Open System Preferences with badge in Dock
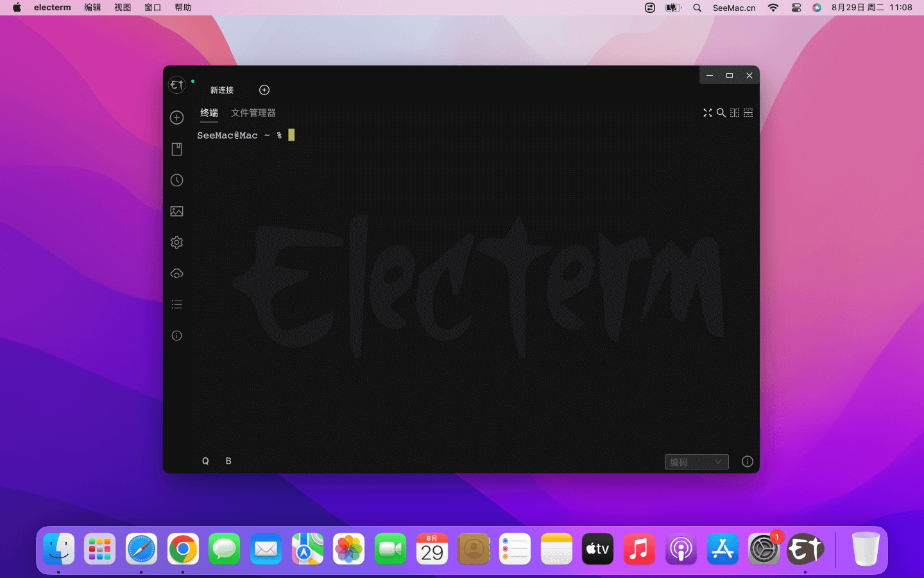Screen dimensions: 924x578 [764, 549]
